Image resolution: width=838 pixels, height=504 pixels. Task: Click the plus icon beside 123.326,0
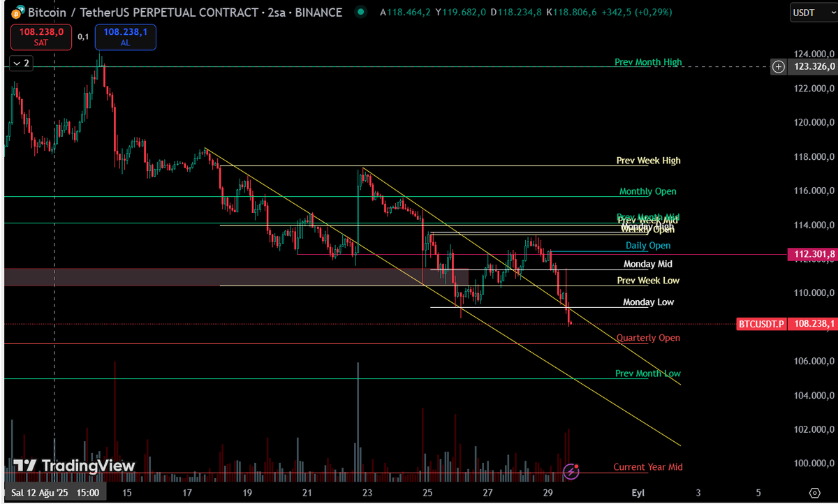coord(779,67)
